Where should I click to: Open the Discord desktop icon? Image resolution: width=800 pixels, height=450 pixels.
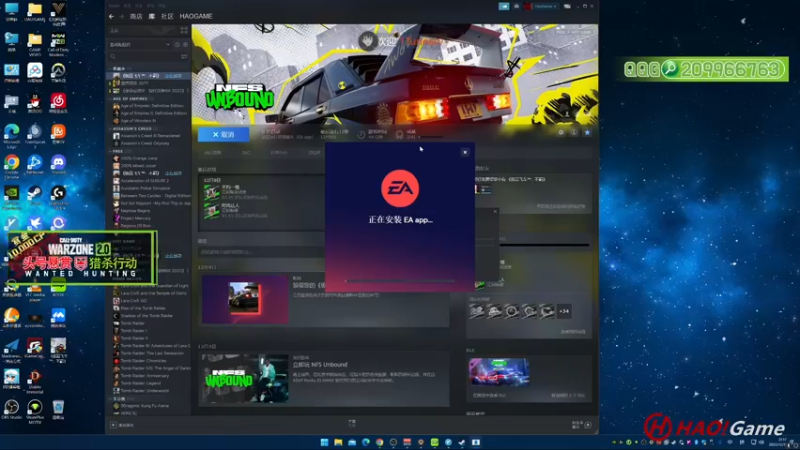click(58, 165)
